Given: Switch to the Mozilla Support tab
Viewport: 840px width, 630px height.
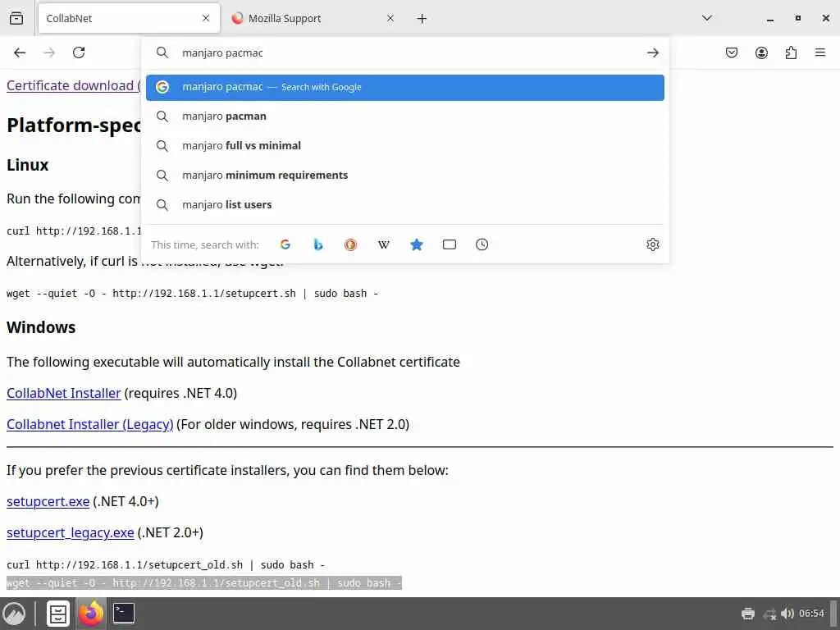Looking at the screenshot, I should point(313,18).
